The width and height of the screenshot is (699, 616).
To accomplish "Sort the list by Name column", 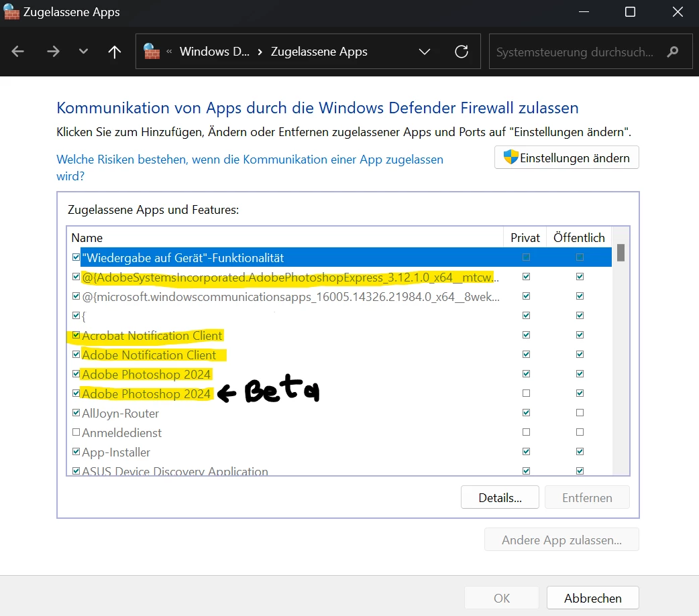I will pos(285,237).
